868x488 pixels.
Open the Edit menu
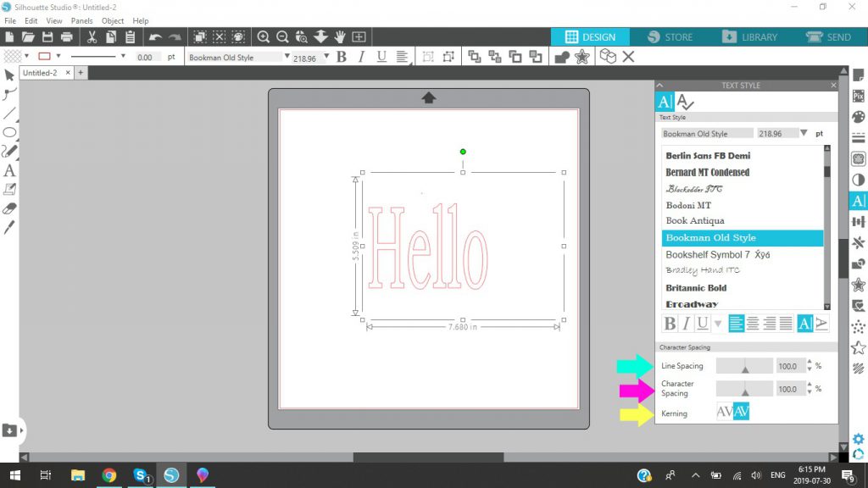[x=31, y=21]
